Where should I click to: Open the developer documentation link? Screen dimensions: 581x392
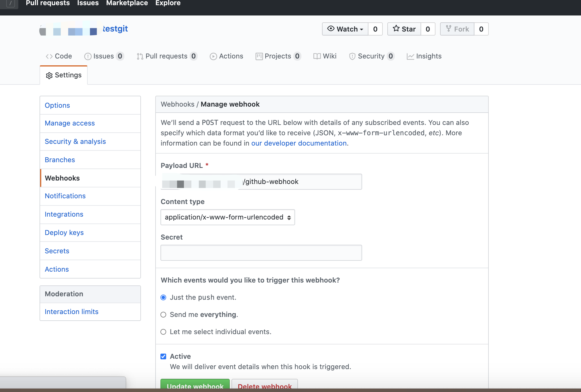point(299,143)
